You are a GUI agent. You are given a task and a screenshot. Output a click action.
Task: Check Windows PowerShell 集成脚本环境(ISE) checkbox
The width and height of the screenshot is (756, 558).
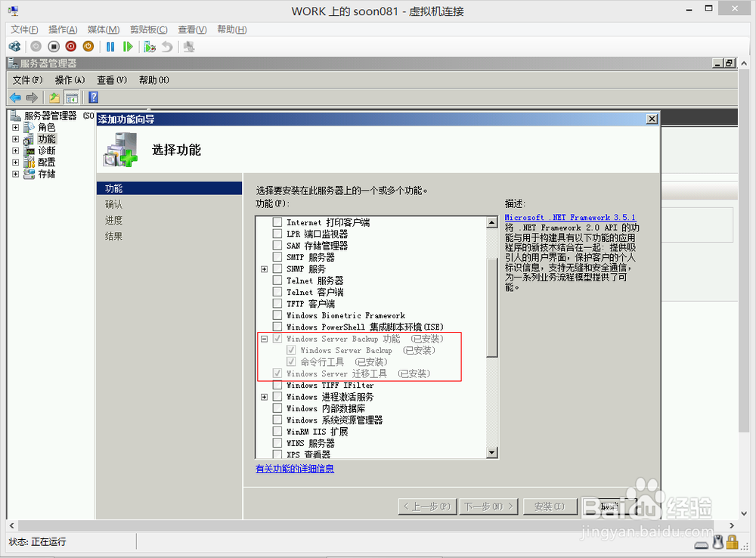coord(277,327)
